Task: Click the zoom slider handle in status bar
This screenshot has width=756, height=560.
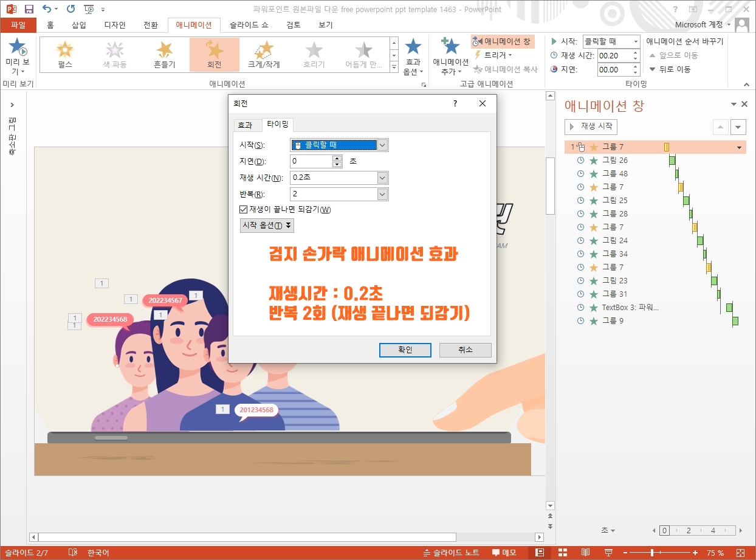Action: coord(653,553)
